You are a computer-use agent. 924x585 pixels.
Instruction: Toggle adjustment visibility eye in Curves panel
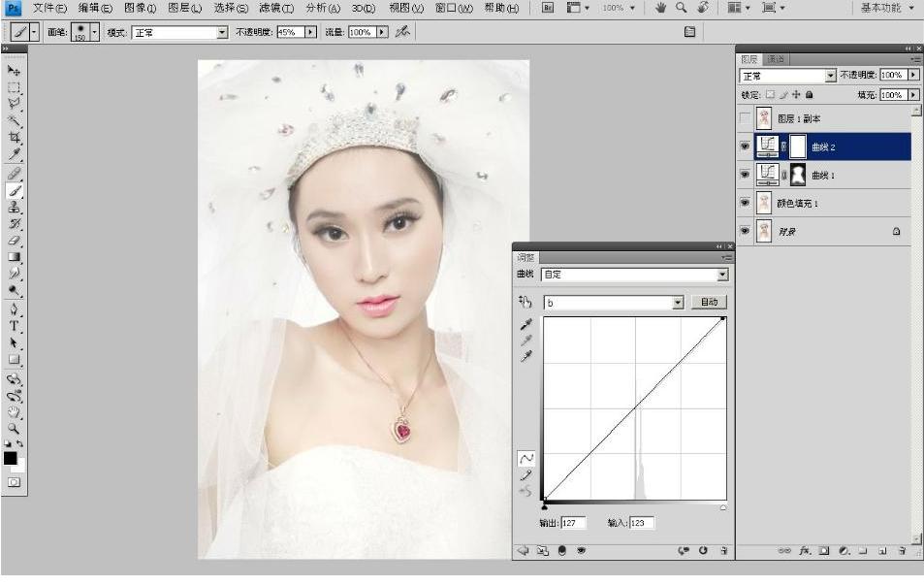[x=581, y=550]
